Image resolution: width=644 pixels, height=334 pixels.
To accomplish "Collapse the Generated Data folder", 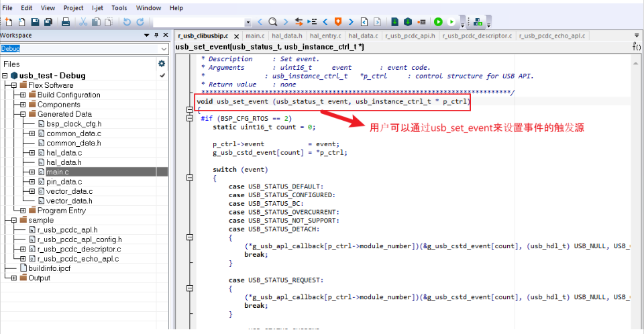I will [23, 114].
